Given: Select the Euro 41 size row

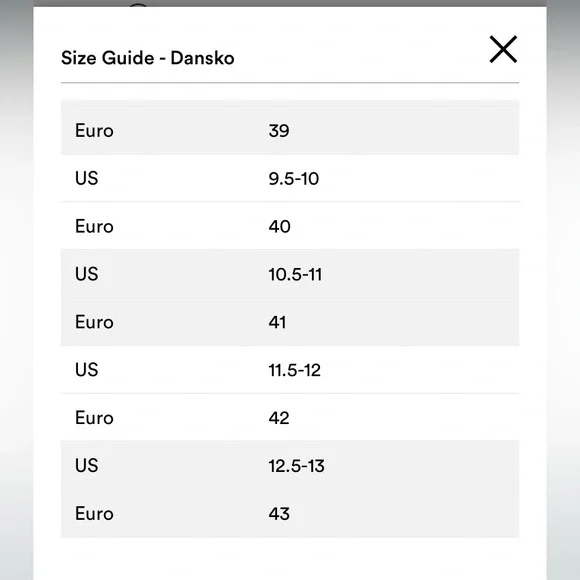Looking at the screenshot, I should pos(290,322).
